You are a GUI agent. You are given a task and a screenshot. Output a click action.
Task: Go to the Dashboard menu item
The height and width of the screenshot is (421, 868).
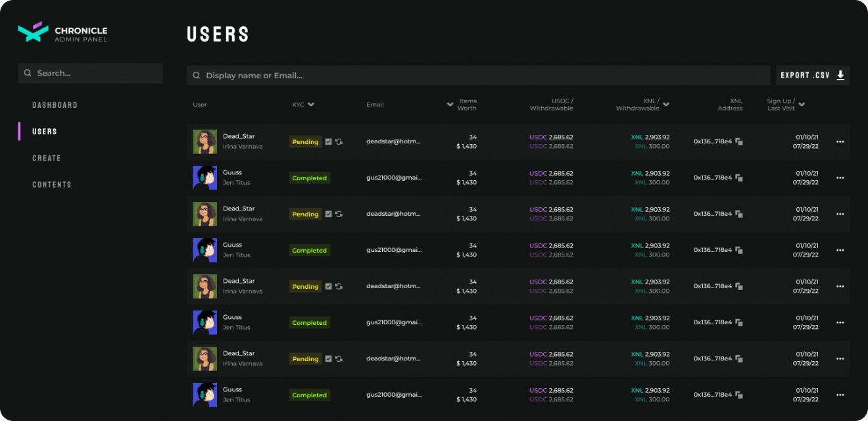(x=55, y=105)
